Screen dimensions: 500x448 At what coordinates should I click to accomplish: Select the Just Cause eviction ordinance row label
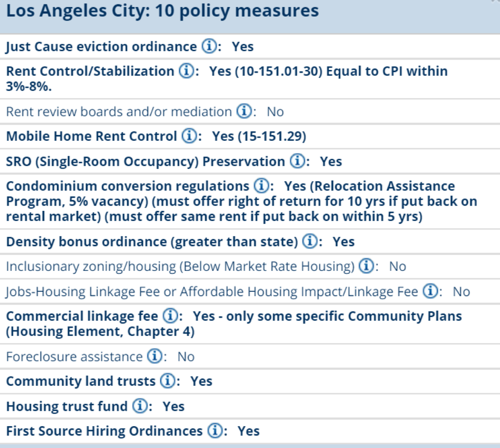tap(102, 46)
